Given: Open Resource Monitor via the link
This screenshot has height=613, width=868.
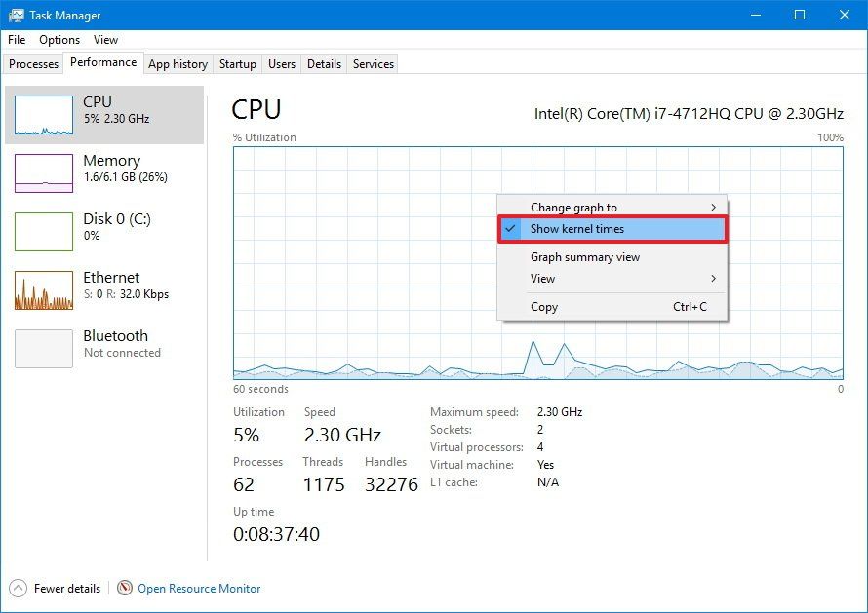Looking at the screenshot, I should coord(198,588).
